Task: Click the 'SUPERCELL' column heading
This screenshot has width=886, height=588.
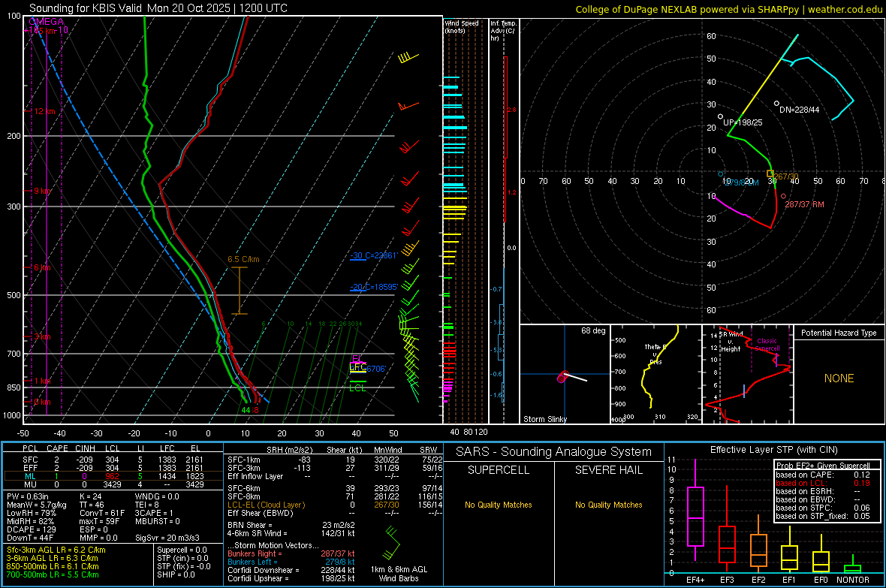Action: (499, 470)
